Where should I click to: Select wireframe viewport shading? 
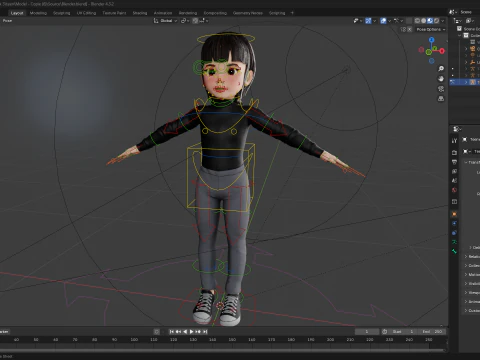[417, 21]
